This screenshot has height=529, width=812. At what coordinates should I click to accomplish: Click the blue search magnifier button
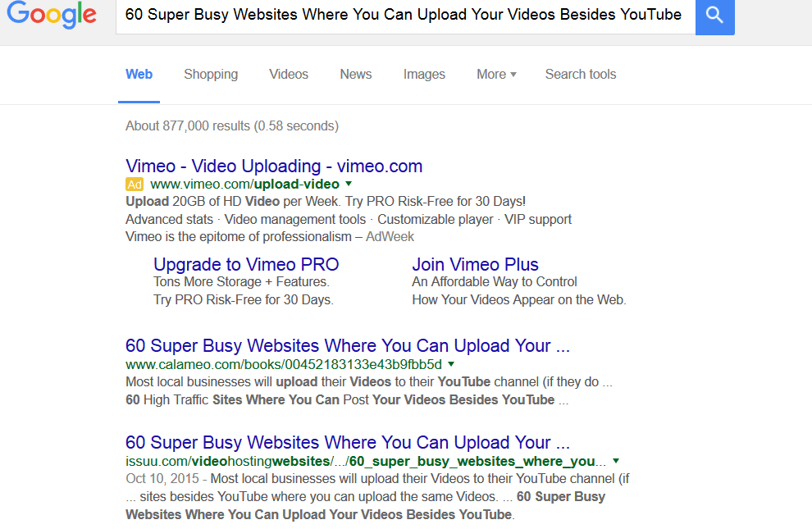click(x=714, y=16)
